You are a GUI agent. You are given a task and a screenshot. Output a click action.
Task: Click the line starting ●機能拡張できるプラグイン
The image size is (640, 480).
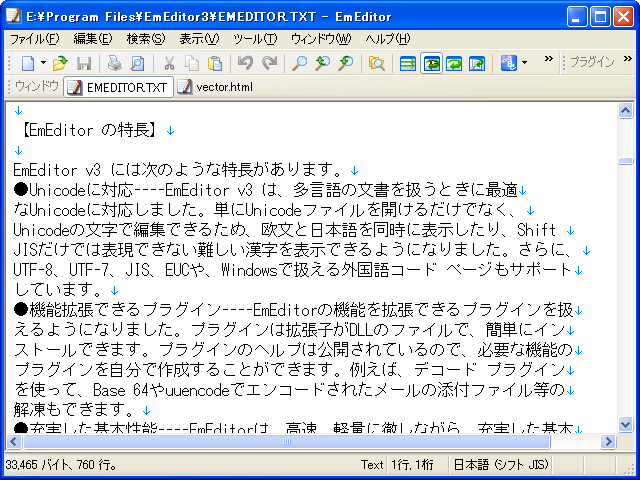[x=293, y=310]
